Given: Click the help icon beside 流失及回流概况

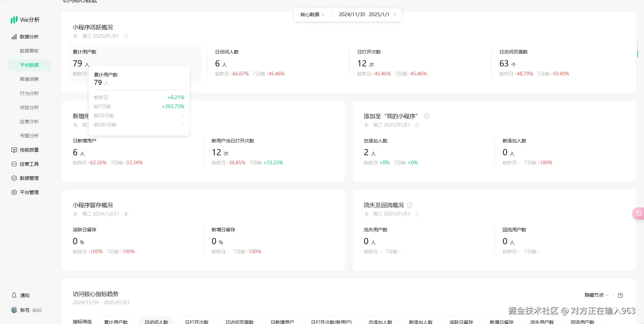Looking at the screenshot, I should (410, 205).
